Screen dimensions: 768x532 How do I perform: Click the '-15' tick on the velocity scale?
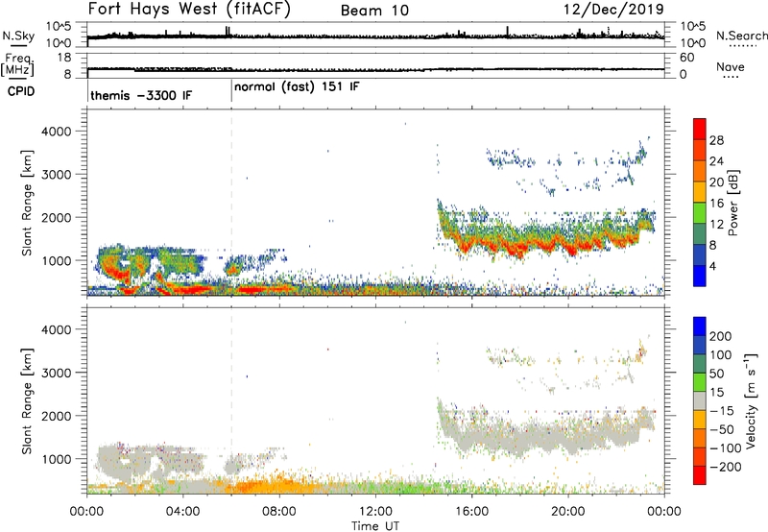721,410
